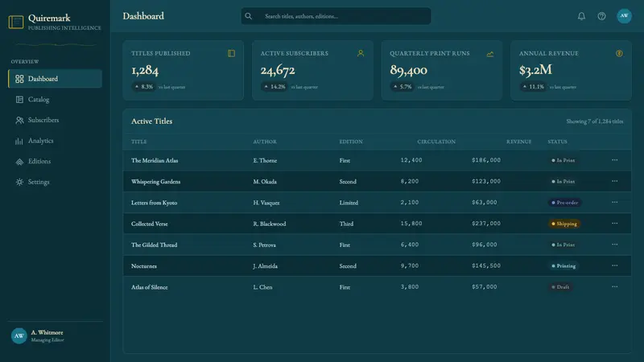The width and height of the screenshot is (644, 362).
Task: Select Atlas of Silence title
Action: pyautogui.click(x=150, y=287)
